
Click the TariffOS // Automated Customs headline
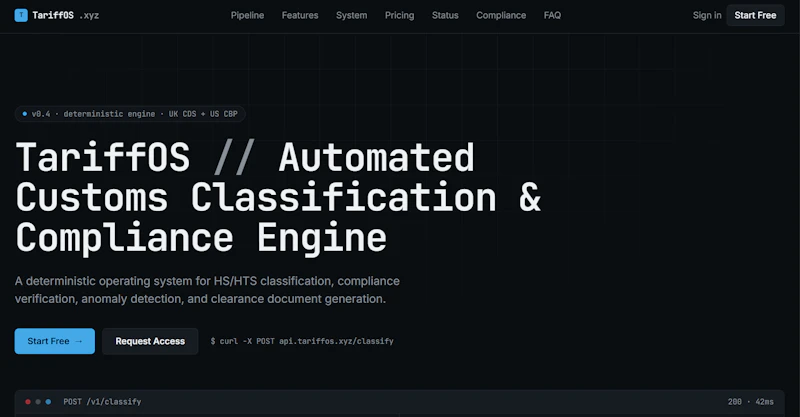(x=279, y=198)
